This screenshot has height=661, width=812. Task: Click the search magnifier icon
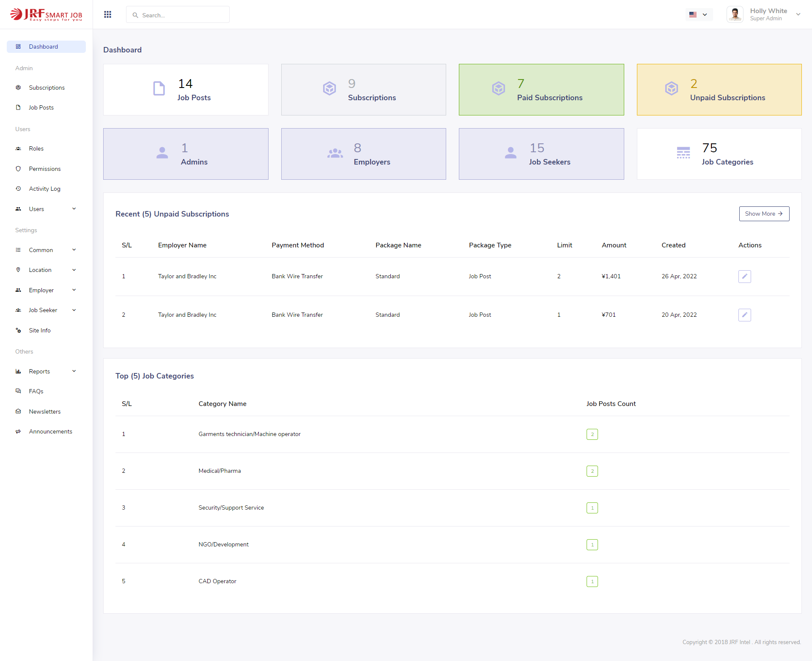coord(135,15)
